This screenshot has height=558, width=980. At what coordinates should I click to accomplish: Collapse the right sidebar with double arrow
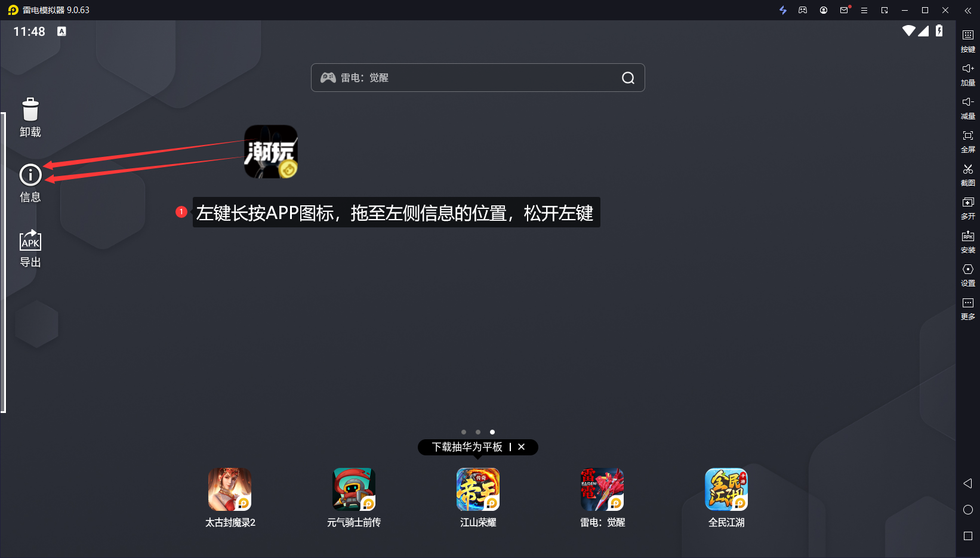pos(968,10)
